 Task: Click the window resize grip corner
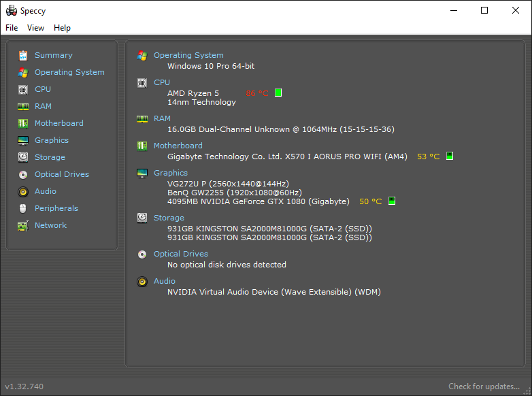tap(527, 391)
